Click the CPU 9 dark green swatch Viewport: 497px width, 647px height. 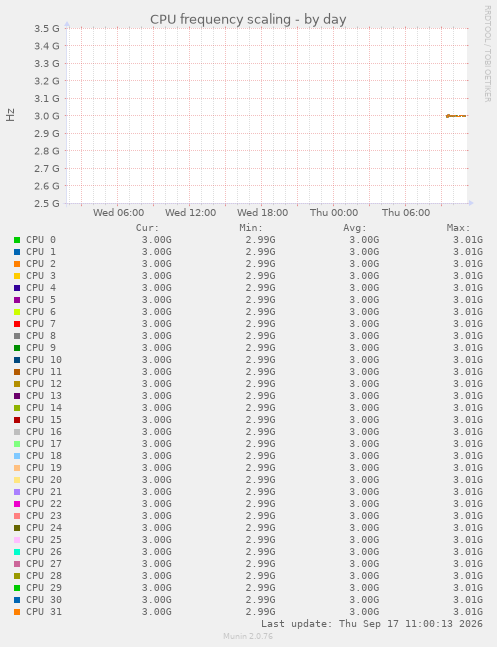pos(17,348)
